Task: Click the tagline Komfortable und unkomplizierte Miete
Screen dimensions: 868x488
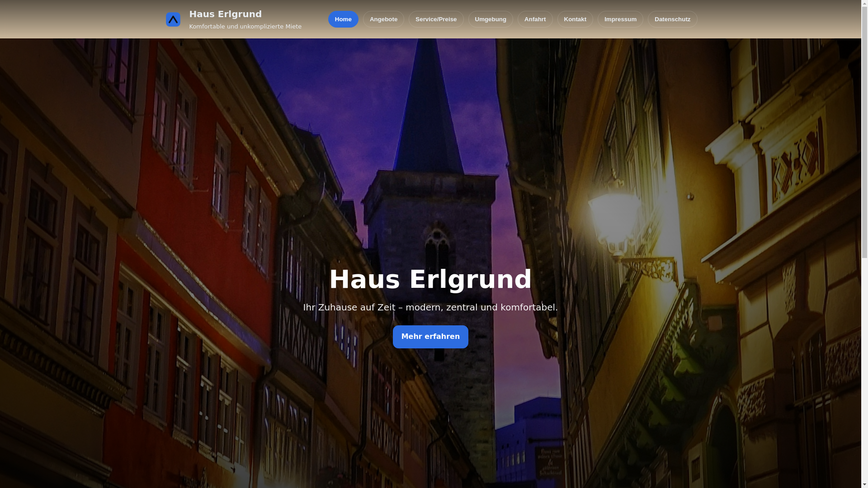Action: pos(245,27)
